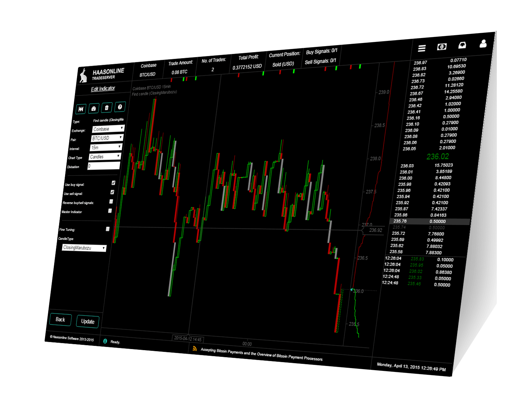Click the Update button
532x411 pixels.
pos(88,321)
